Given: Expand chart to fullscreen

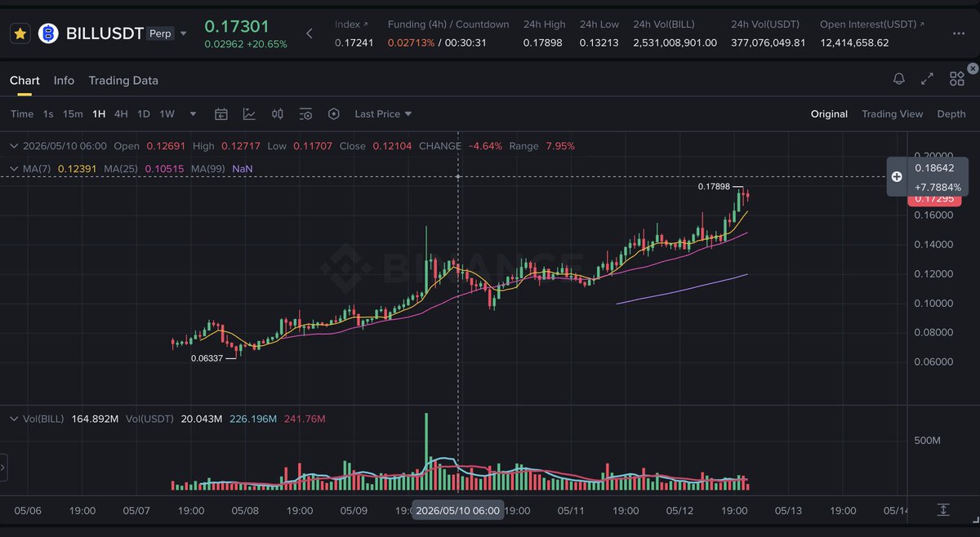Looking at the screenshot, I should 927,79.
